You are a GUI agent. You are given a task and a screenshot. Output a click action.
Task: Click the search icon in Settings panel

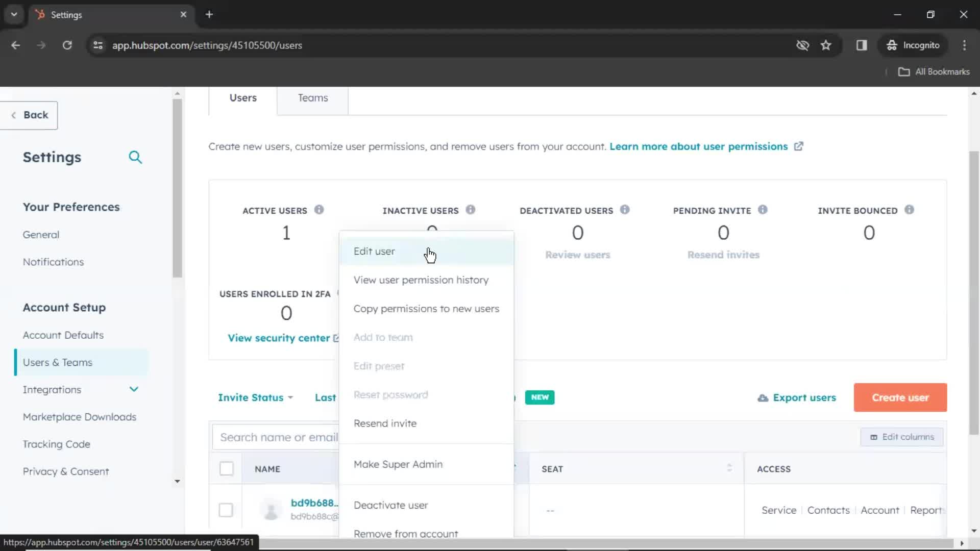(x=135, y=157)
